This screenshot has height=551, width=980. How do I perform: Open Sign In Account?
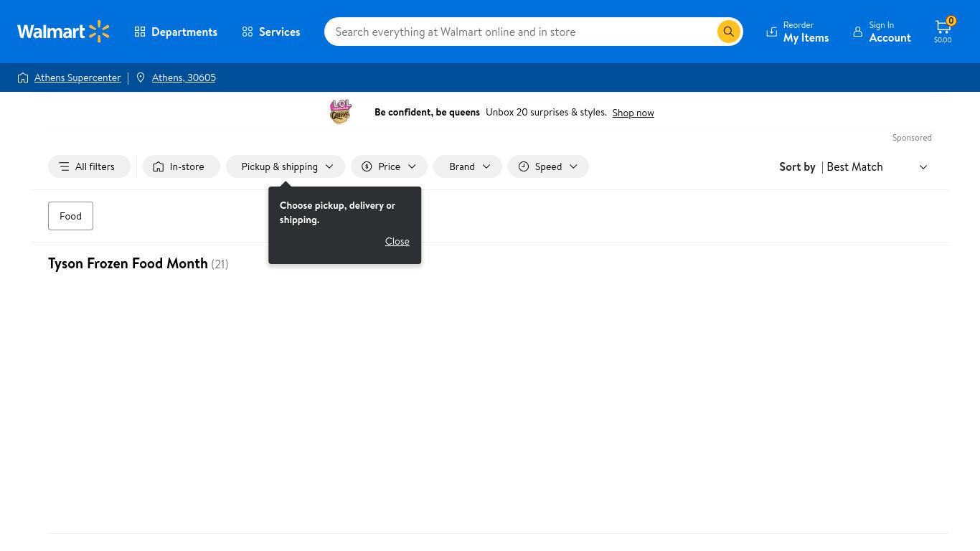882,32
